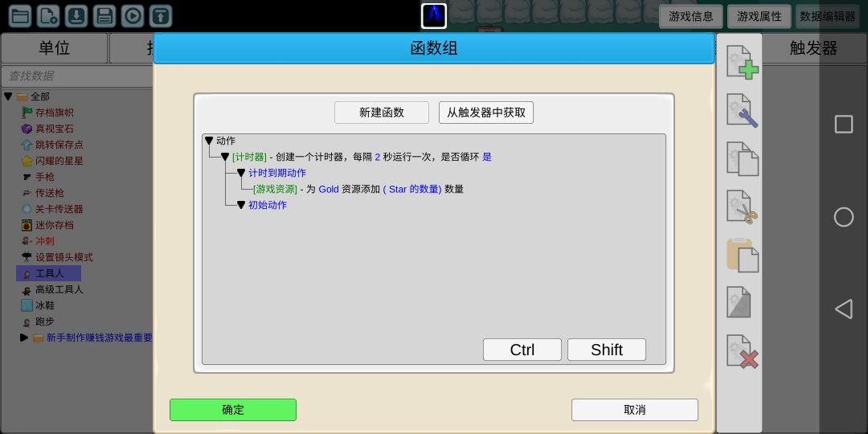
Task: Click the add new trigger icon
Action: [x=743, y=63]
